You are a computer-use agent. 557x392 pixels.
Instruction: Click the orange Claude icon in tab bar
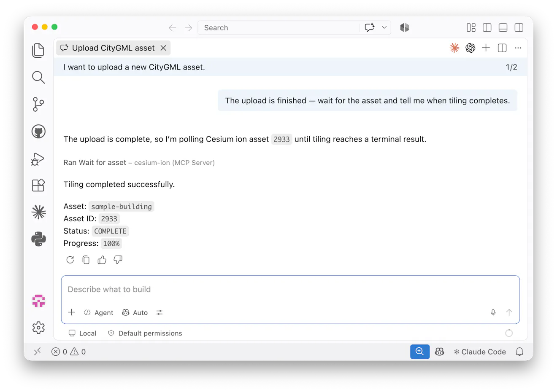(x=454, y=48)
